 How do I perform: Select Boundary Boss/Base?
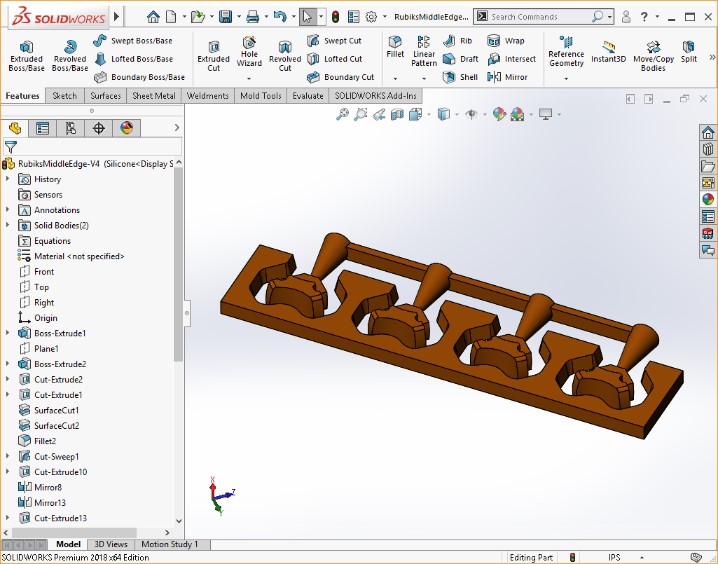point(139,77)
